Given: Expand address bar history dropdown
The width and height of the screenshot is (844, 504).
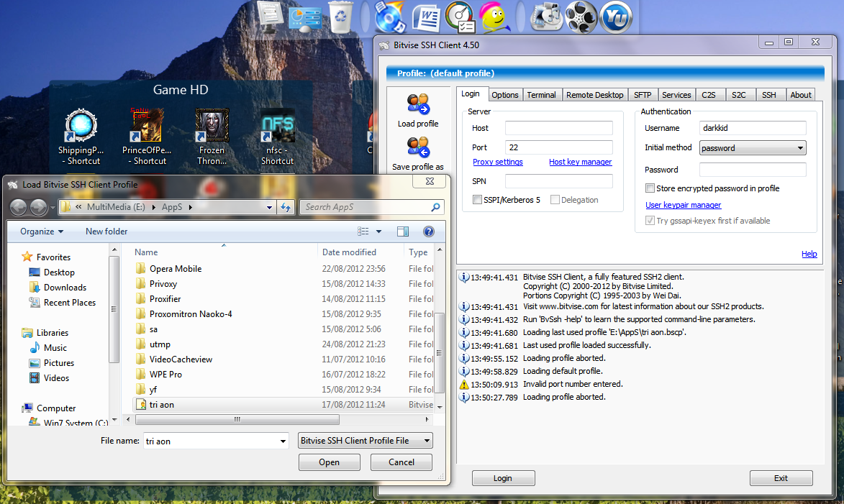Looking at the screenshot, I should (x=269, y=207).
